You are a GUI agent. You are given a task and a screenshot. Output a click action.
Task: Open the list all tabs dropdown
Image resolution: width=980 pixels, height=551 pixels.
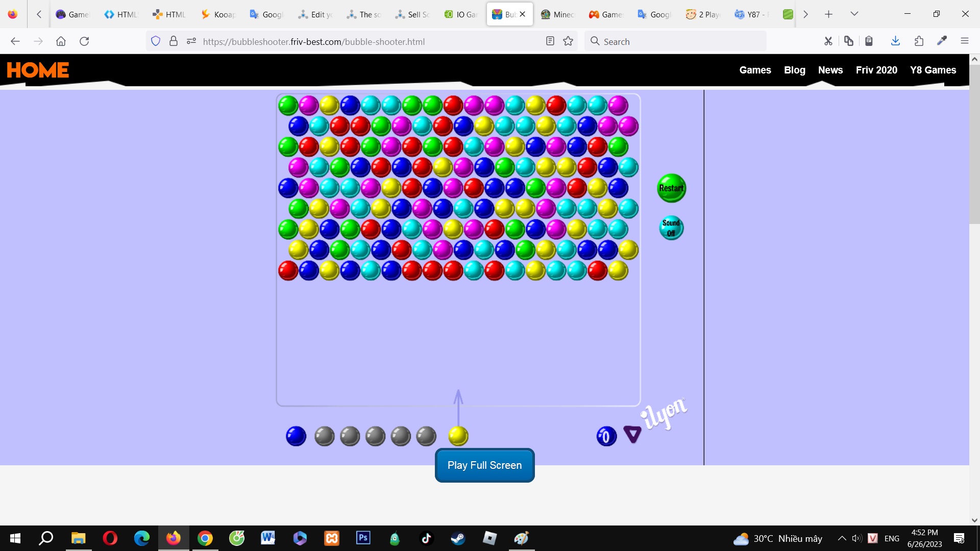pyautogui.click(x=854, y=14)
